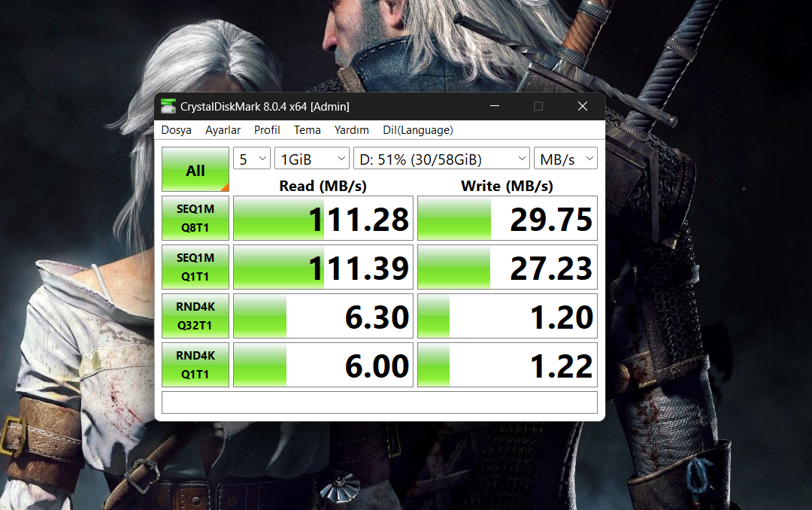Start the RND4K Q1T1 test
The width and height of the screenshot is (812, 510).
195,365
